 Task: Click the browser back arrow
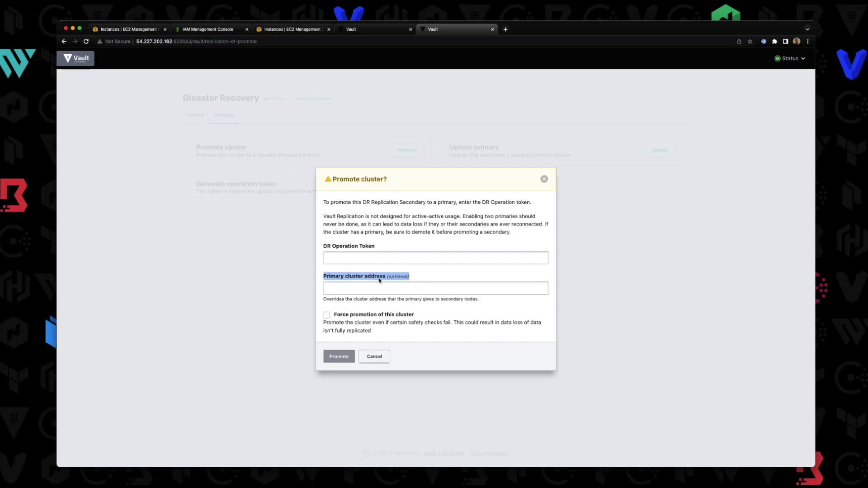tap(64, 42)
